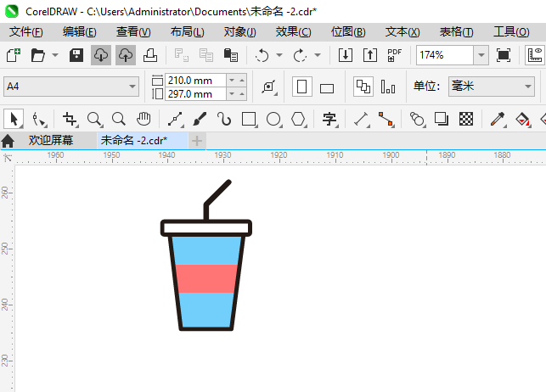Expand the Open recent dropdown arrow
This screenshot has height=392, width=546.
coord(55,55)
